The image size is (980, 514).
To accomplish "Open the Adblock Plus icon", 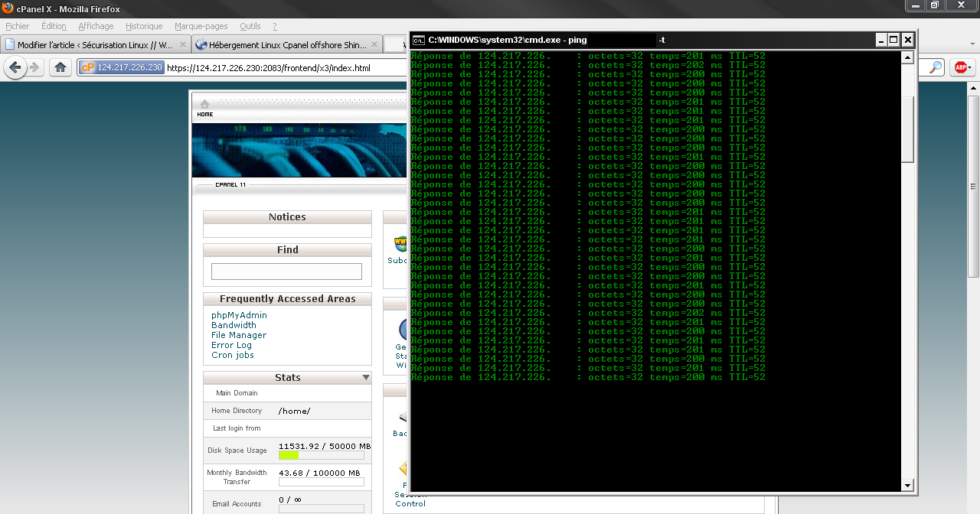I will 962,67.
